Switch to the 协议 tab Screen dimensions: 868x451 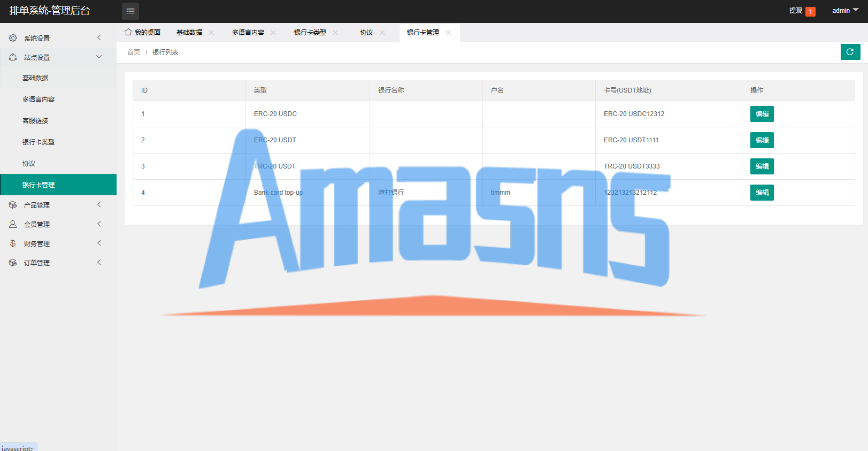(x=366, y=33)
